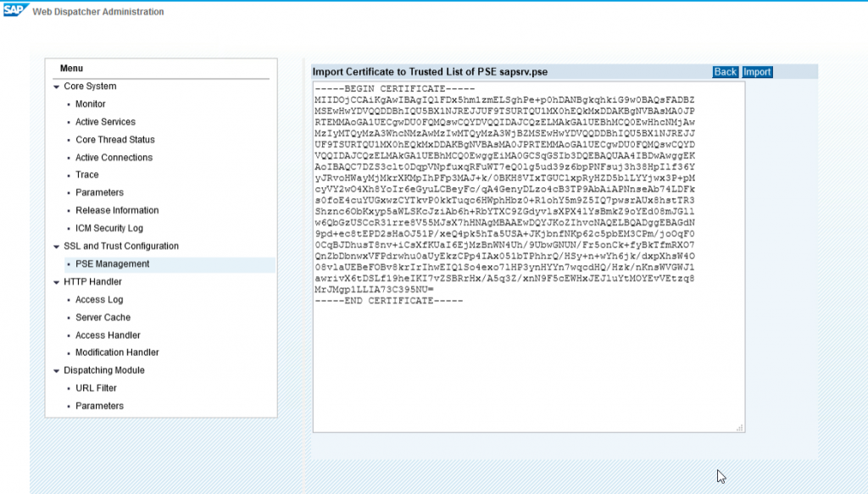Click the Import Certificate panel heading
Screen dimensions: 868x494
click(430, 72)
